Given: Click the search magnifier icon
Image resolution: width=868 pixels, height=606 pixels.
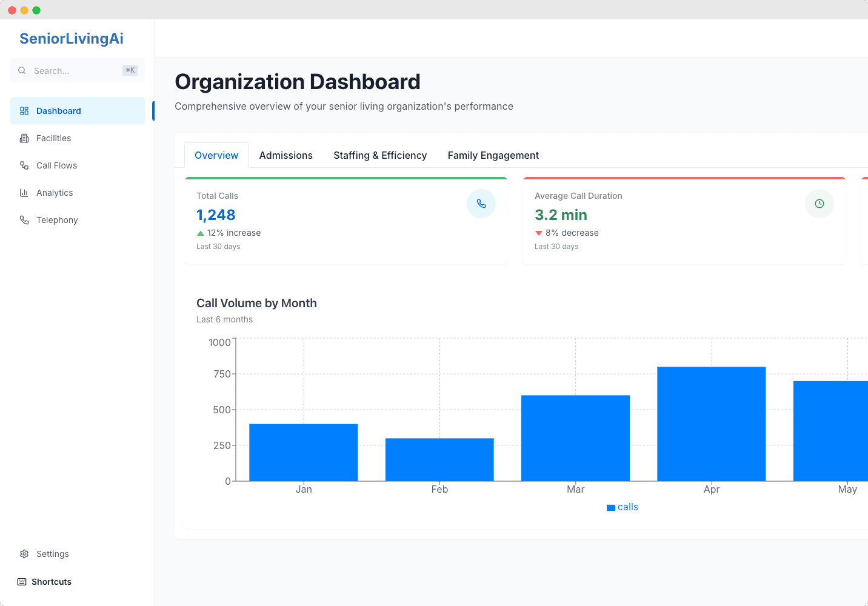Looking at the screenshot, I should (x=22, y=70).
